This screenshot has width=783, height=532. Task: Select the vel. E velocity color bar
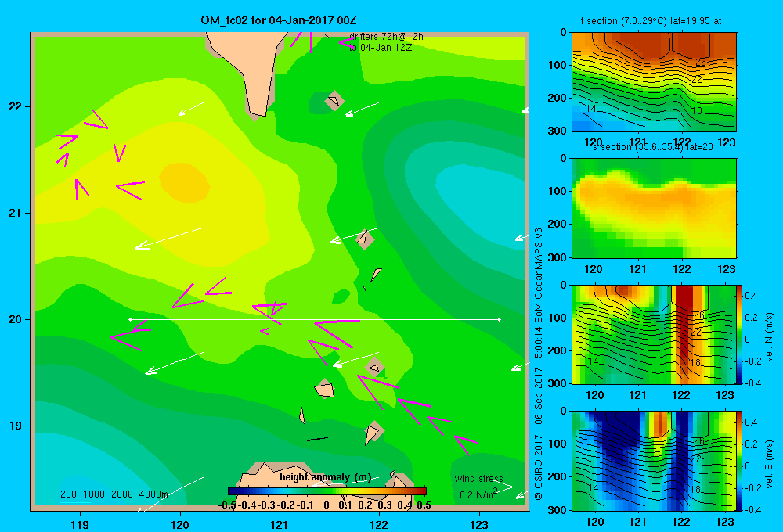[739, 461]
